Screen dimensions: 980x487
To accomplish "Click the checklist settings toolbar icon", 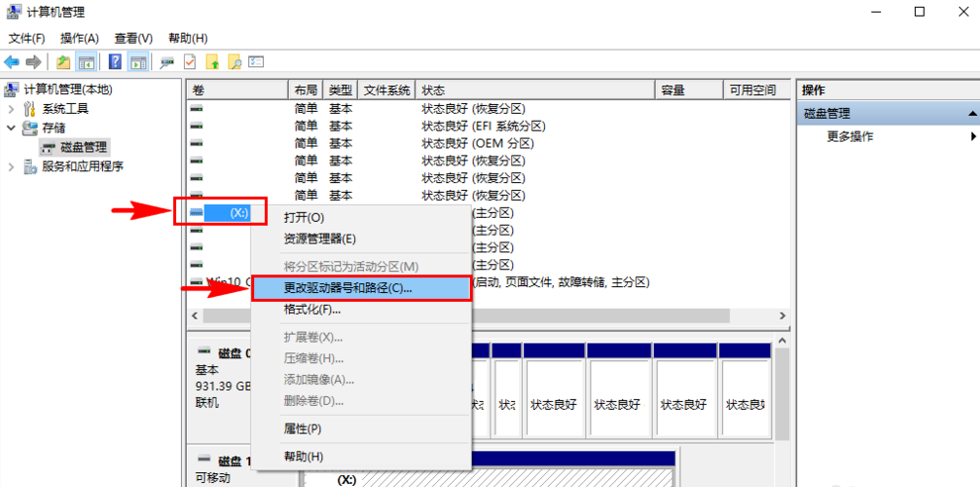I will 257,62.
